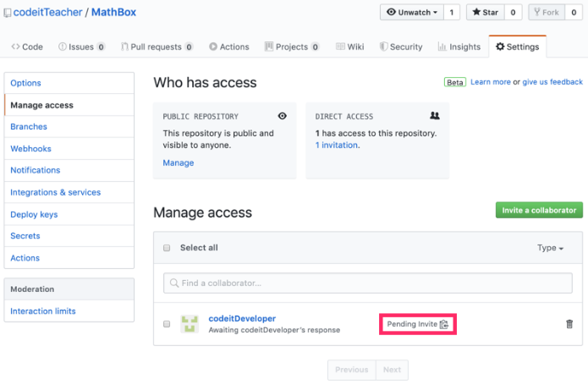Open Secrets settings

point(69,236)
